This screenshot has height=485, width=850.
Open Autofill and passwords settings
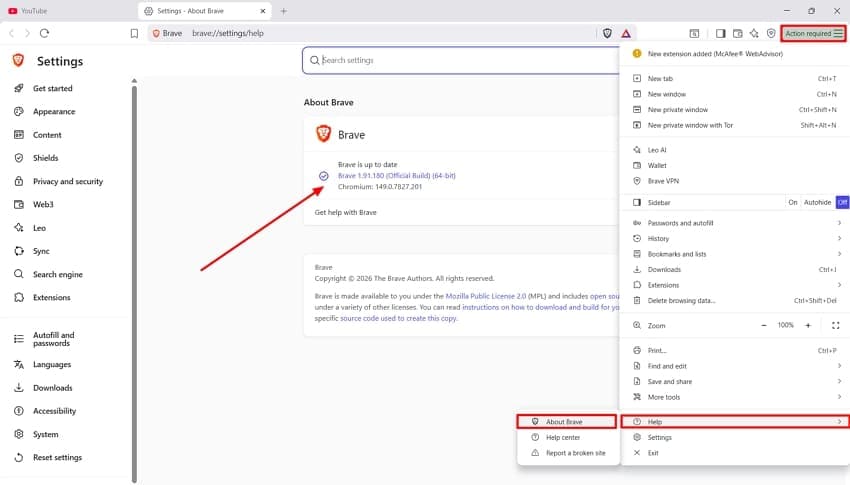[x=53, y=339]
